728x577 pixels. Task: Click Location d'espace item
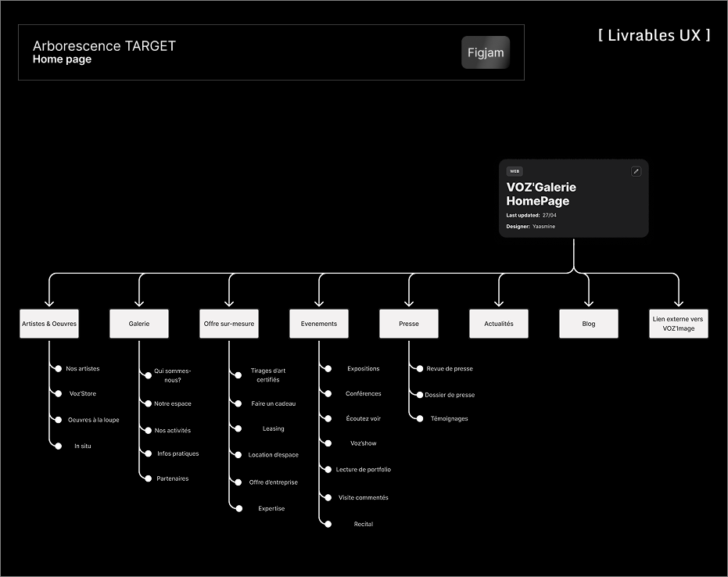(x=274, y=455)
